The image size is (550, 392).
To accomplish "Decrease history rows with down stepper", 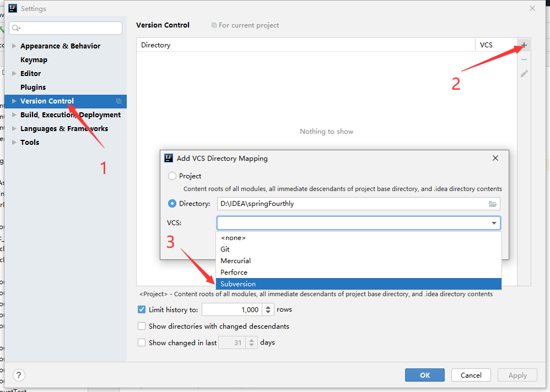I will pyautogui.click(x=268, y=312).
